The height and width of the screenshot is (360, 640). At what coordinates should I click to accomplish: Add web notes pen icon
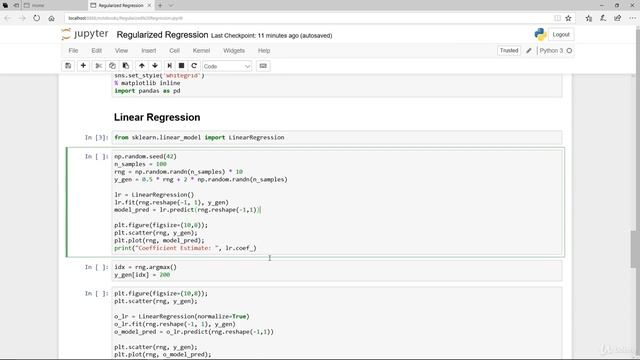[x=603, y=18]
